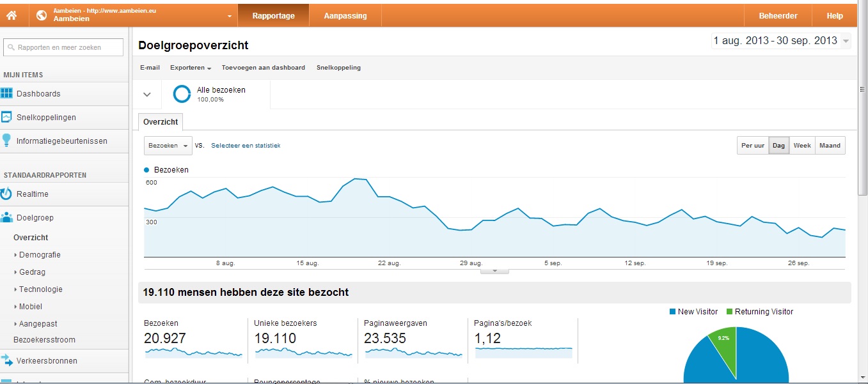Click the Realtime clock icon

6,194
